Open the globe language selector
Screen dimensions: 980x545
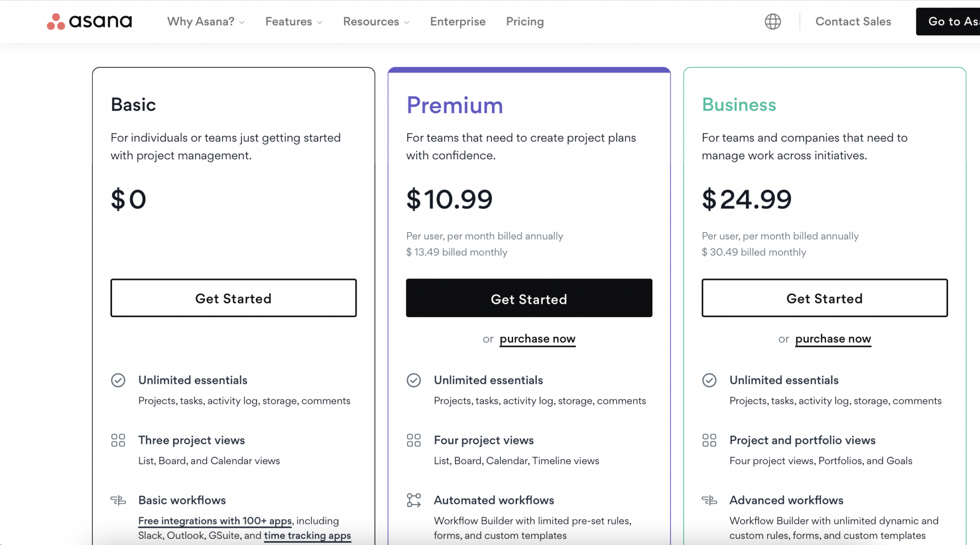coord(772,22)
